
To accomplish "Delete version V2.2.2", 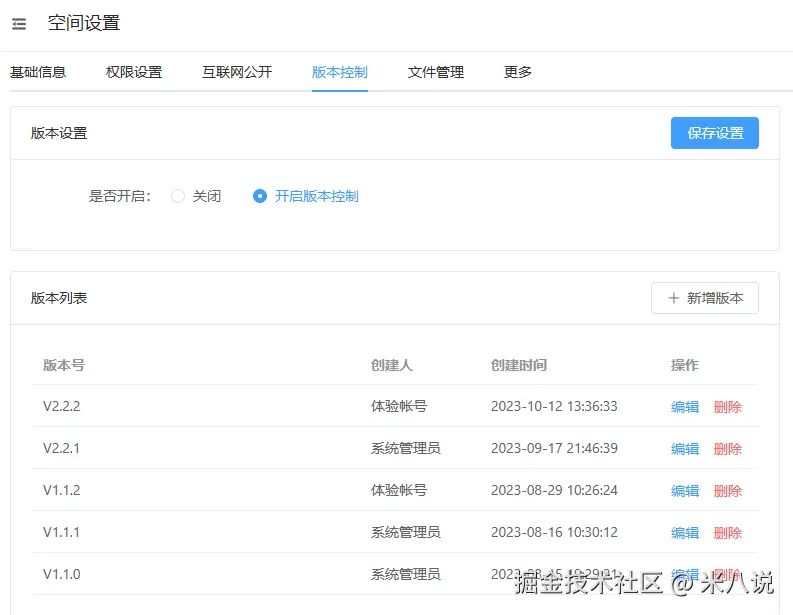I will click(727, 407).
